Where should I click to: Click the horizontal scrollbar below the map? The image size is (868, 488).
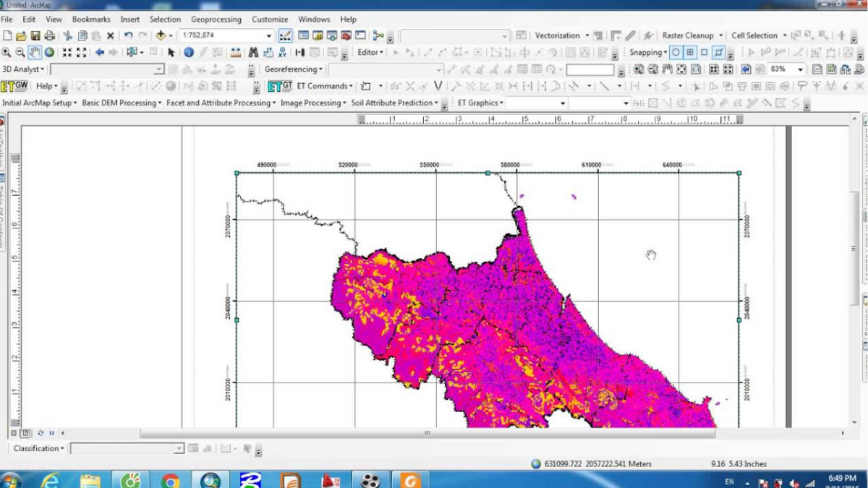click(427, 433)
